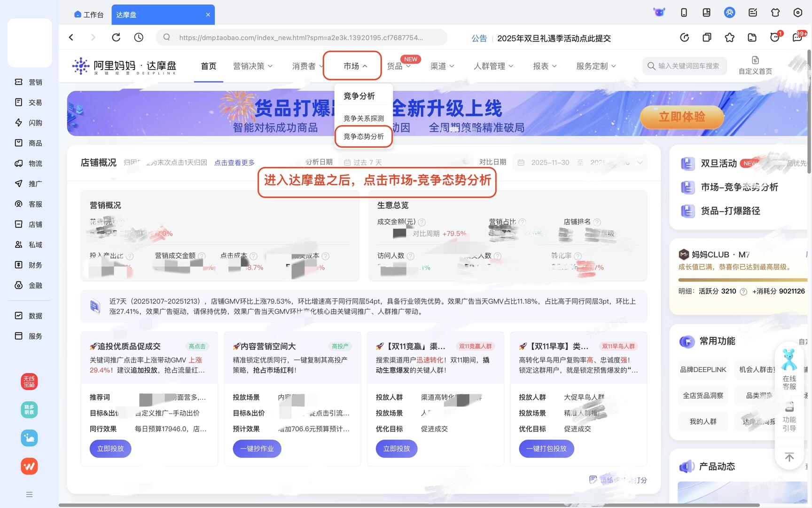The height and width of the screenshot is (508, 812).
Task: Select 竞争关系探测 in the market menu
Action: click(x=364, y=118)
